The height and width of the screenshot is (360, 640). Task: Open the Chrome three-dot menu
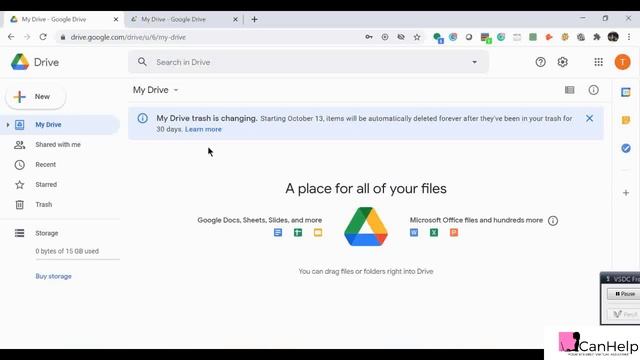tap(629, 37)
